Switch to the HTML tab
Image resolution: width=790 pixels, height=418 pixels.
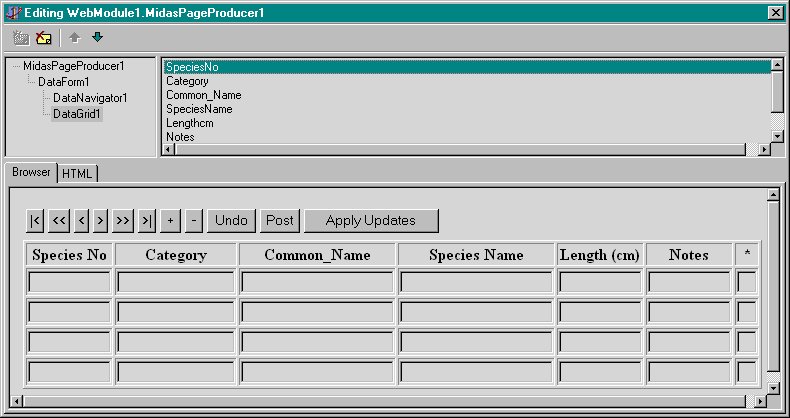(x=77, y=174)
